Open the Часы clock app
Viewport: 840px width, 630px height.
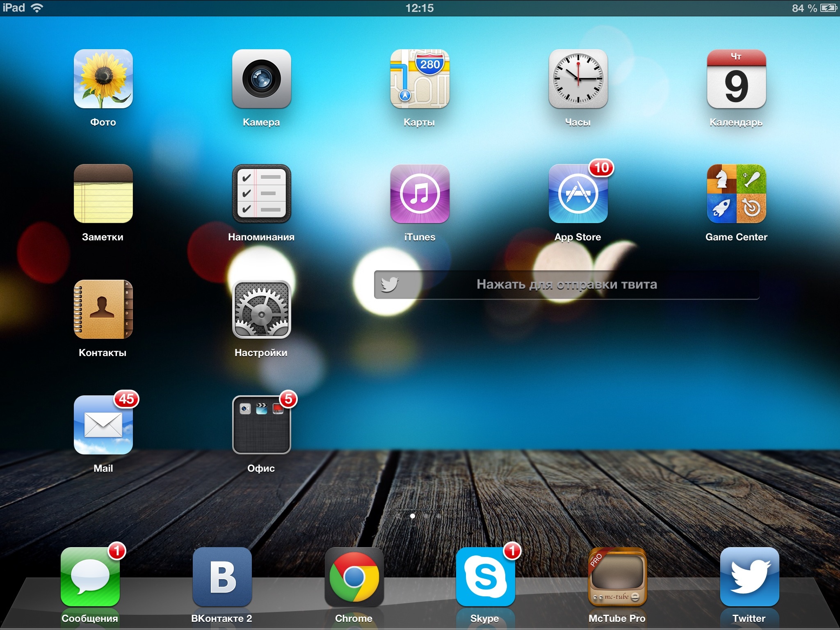coord(578,79)
